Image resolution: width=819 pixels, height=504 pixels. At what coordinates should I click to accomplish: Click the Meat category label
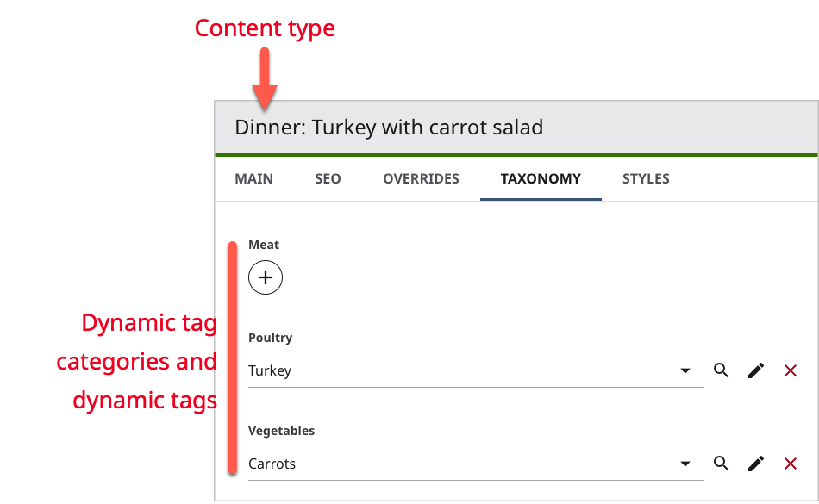click(x=264, y=245)
